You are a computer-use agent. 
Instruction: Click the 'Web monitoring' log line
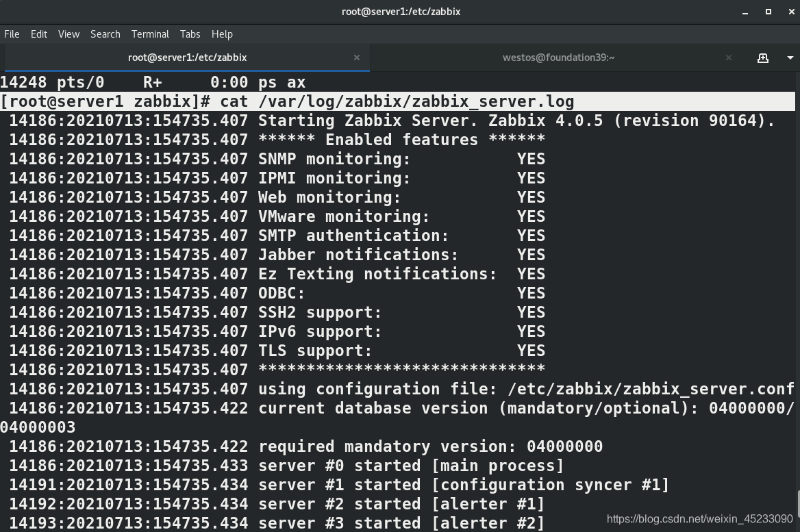pos(277,197)
